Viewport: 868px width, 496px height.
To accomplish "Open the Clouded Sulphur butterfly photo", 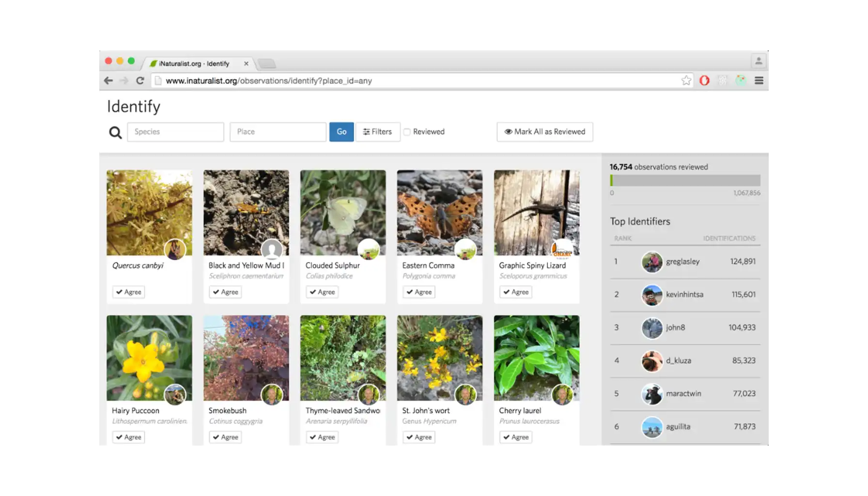I will click(x=343, y=213).
